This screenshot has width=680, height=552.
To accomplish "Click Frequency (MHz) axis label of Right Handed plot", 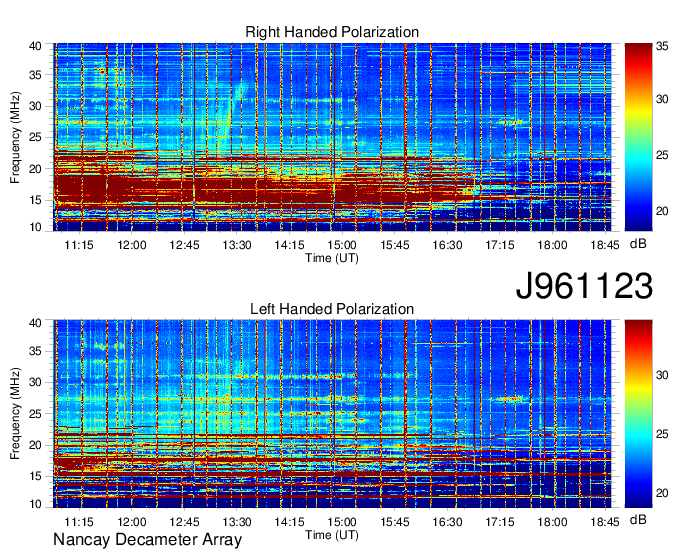I will (x=15, y=137).
